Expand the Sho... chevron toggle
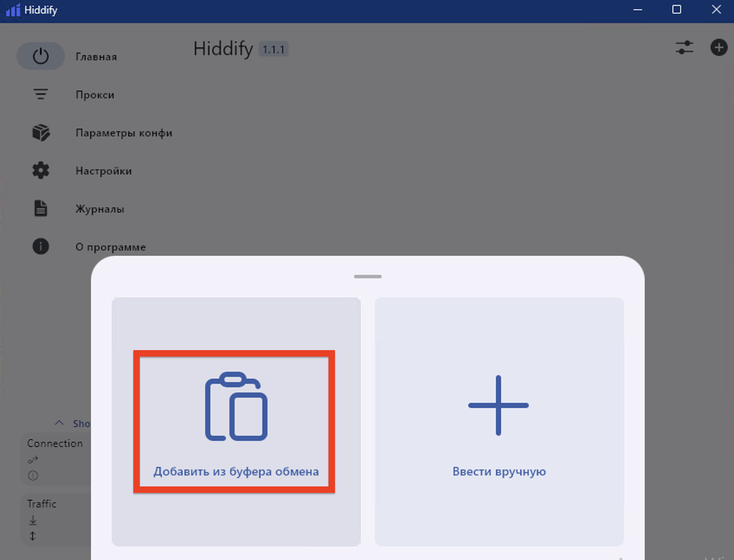The image size is (734, 560). pos(59,423)
